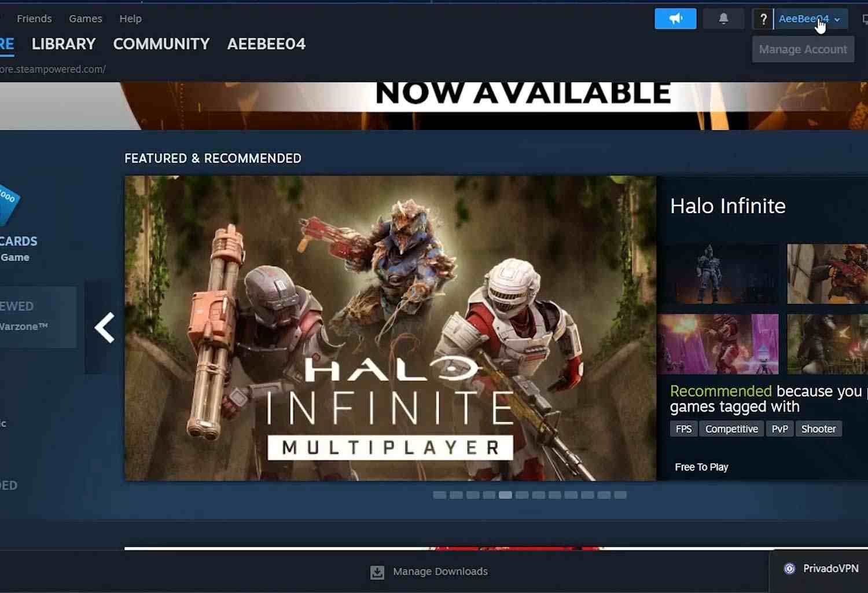This screenshot has height=593, width=868.
Task: Choose Manage Account from the dropdown
Action: (803, 50)
